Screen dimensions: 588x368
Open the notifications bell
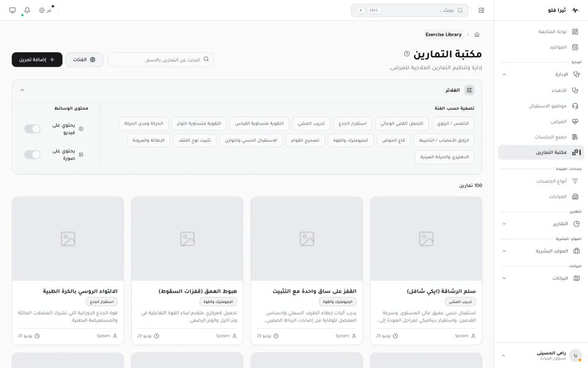27,10
